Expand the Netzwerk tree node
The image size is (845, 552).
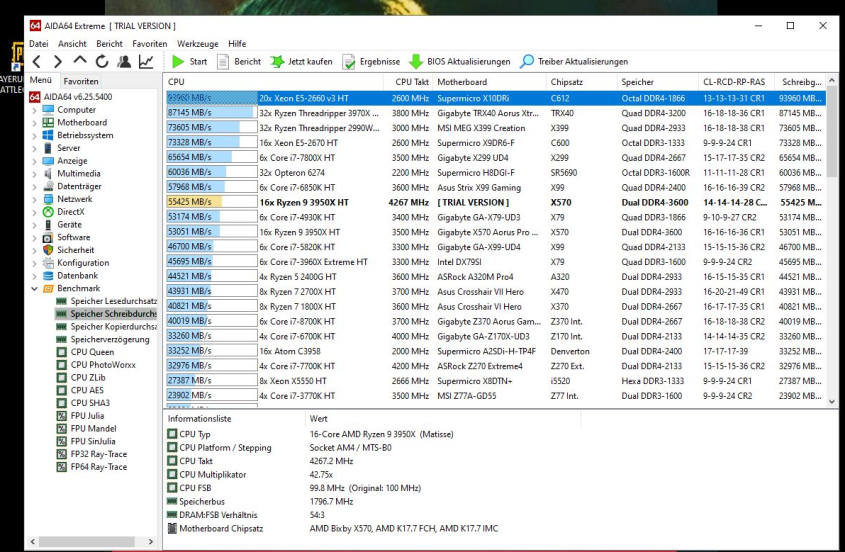coord(34,199)
